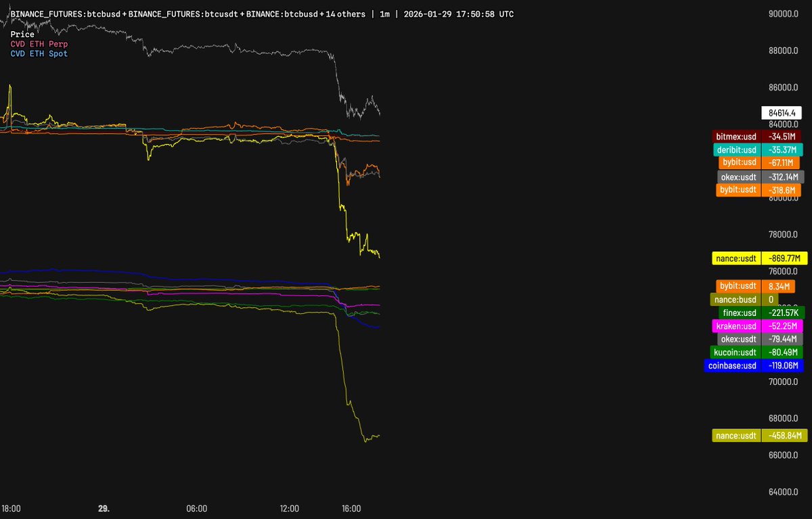Select the bitmex:usd label on price scale

[736, 136]
